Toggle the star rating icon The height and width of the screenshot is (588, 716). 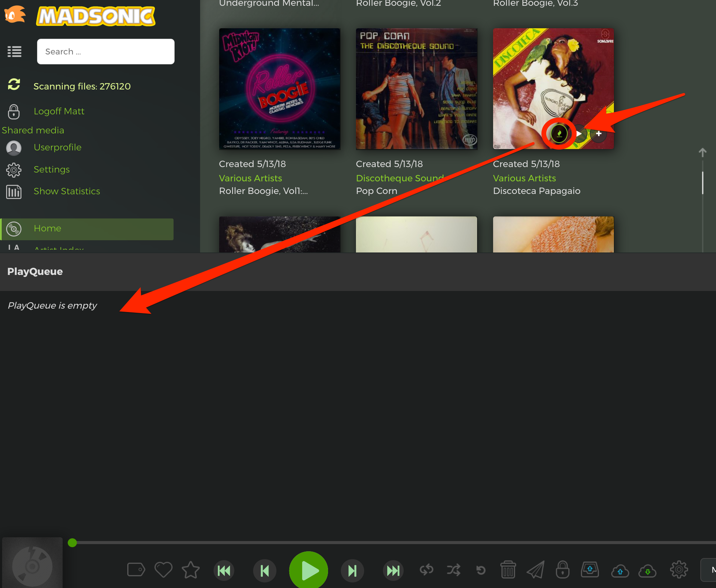click(x=191, y=570)
